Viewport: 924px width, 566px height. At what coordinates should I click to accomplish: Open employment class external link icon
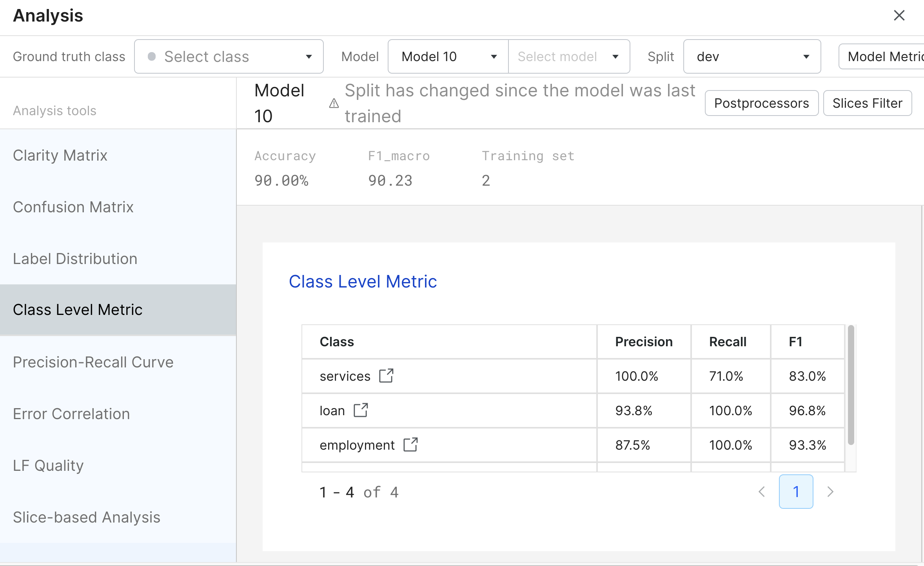[410, 445]
